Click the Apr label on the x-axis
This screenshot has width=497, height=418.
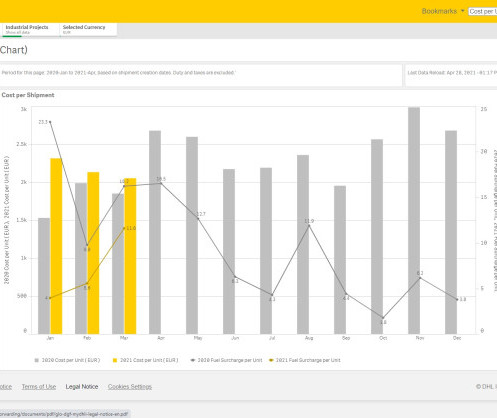161,338
